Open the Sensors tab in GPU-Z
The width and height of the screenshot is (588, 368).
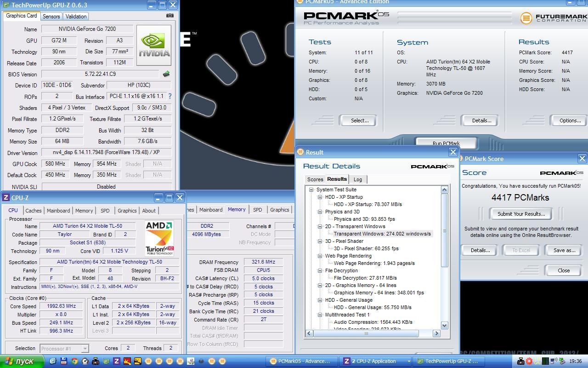click(51, 16)
